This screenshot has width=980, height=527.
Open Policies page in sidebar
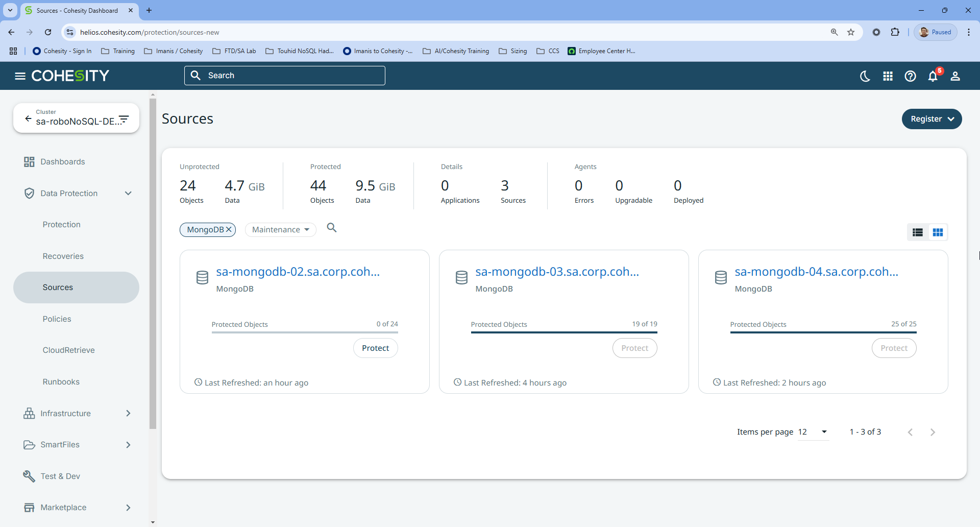tap(57, 319)
